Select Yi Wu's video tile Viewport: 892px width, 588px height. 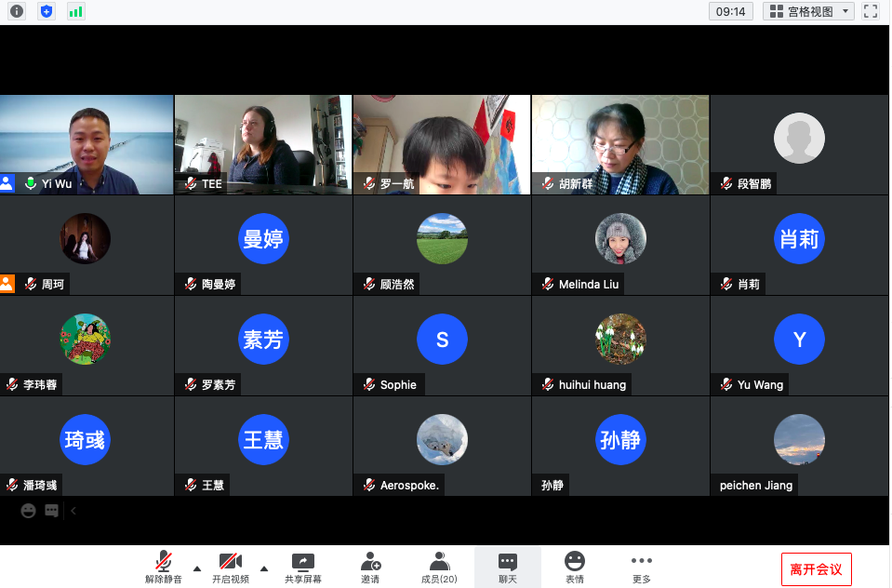point(87,144)
